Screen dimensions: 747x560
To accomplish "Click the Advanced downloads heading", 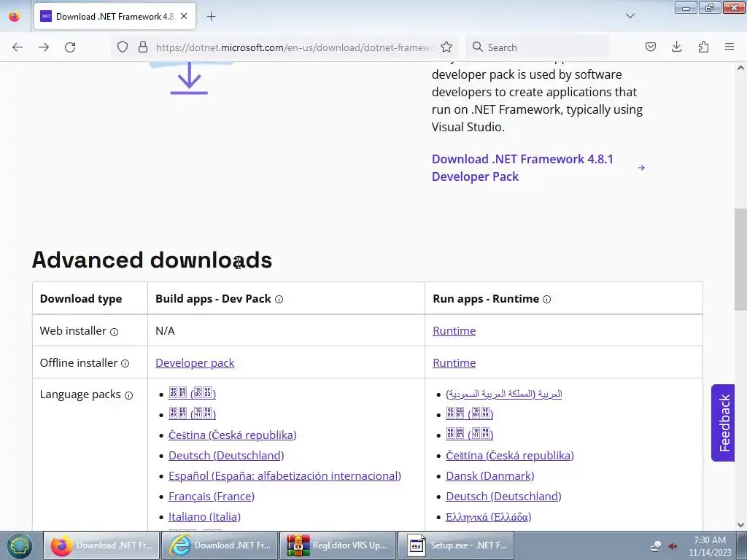I will (x=152, y=260).
